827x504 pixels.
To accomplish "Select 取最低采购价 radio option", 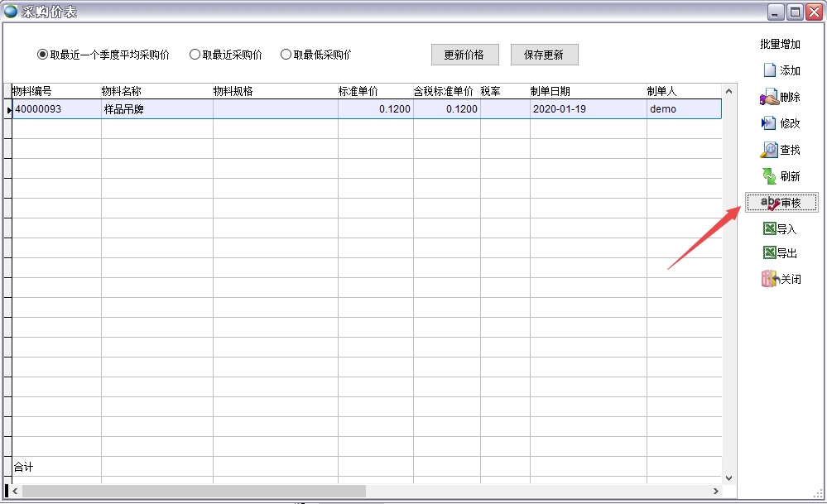I will 286,55.
